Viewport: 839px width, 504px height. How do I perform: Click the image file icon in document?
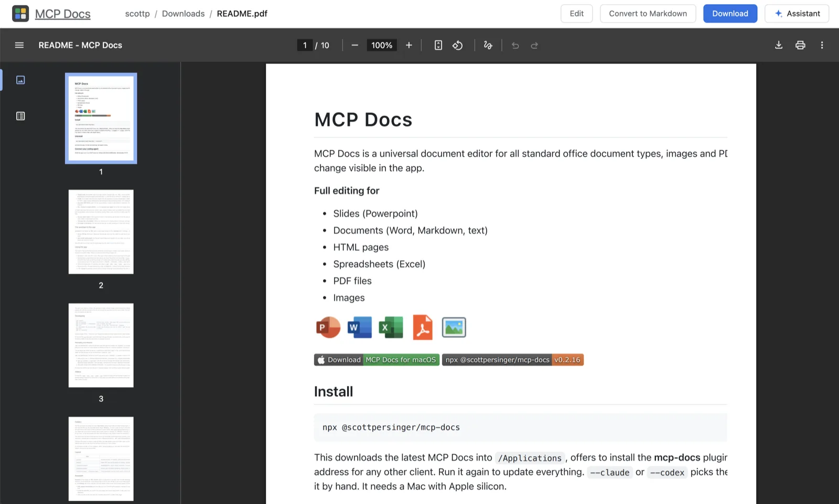(x=454, y=327)
